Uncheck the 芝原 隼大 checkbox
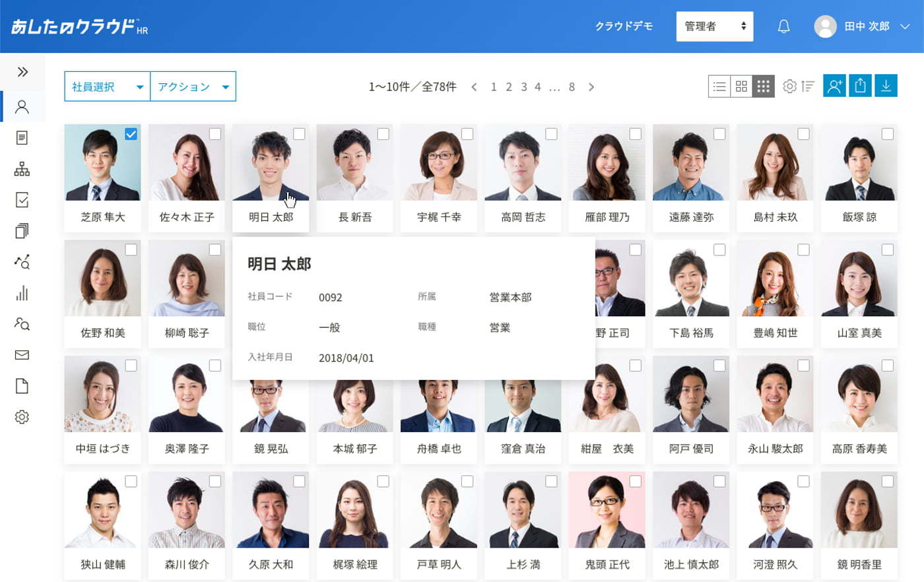This screenshot has width=924, height=582. (131, 134)
